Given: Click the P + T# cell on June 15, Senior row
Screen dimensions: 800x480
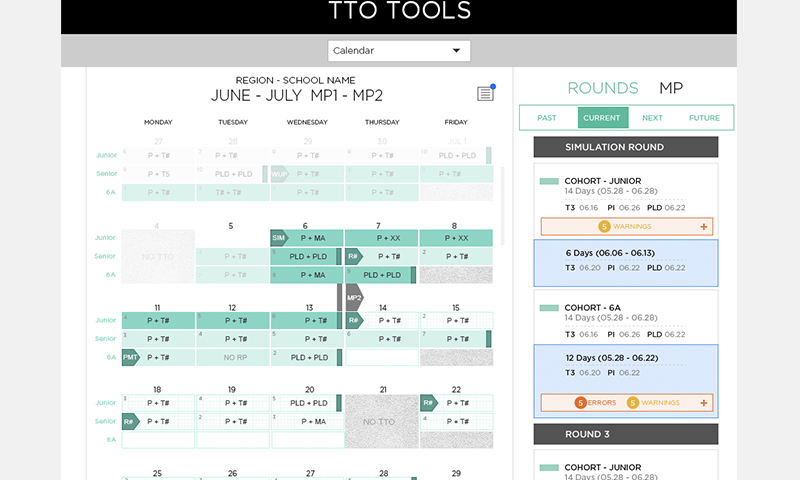Looking at the screenshot, I should coord(456,339).
